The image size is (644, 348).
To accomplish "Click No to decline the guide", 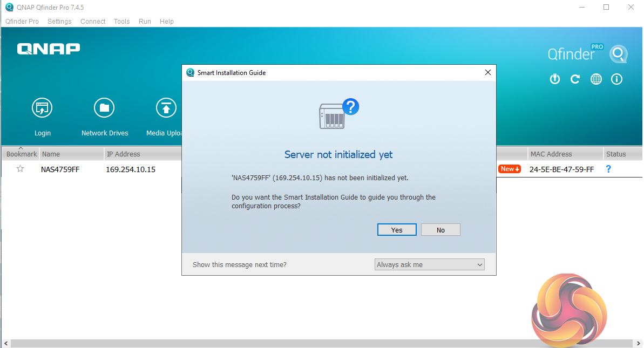I will pos(440,230).
